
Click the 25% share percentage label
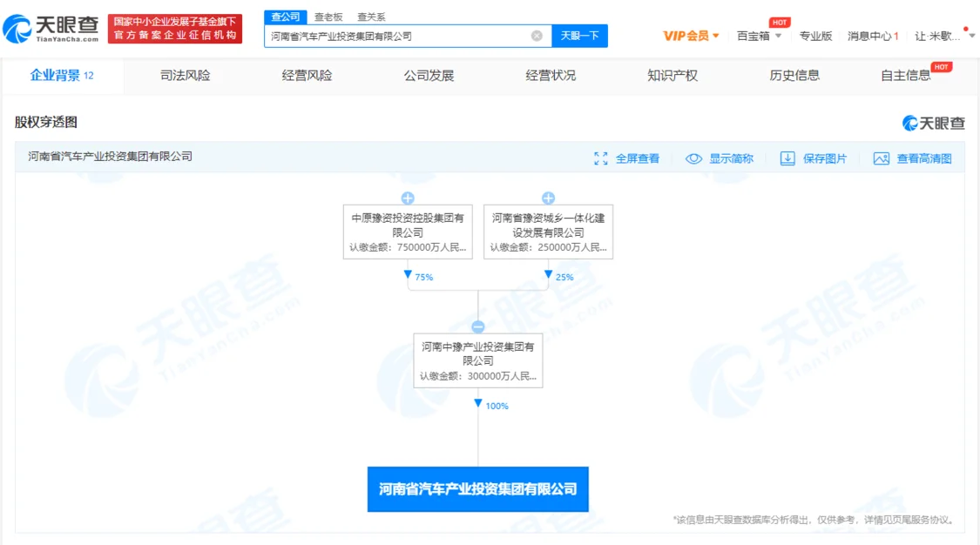pyautogui.click(x=564, y=277)
